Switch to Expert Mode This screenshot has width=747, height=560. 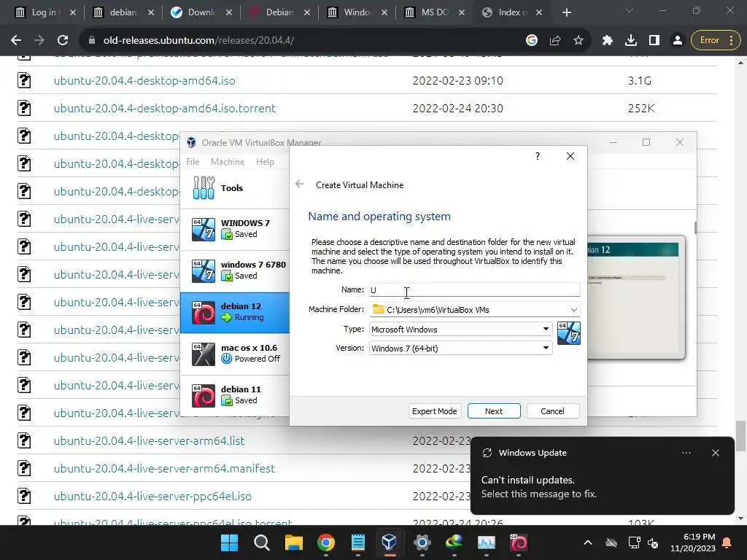click(435, 411)
